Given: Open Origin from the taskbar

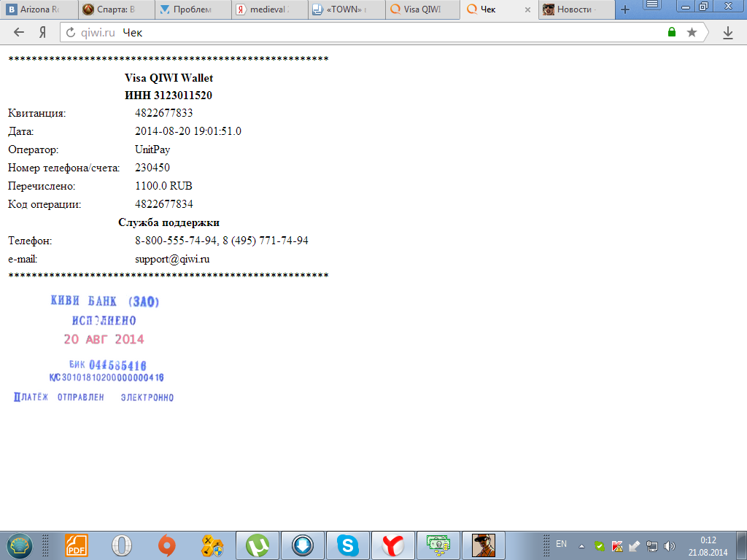Looking at the screenshot, I should click(167, 545).
